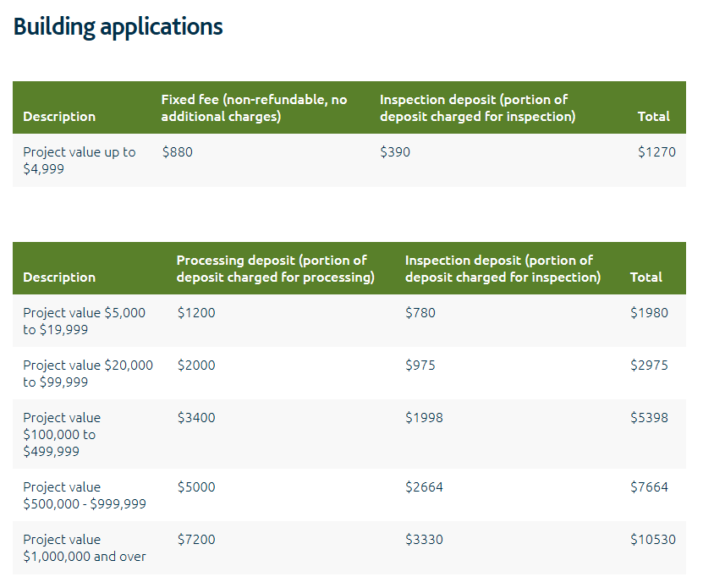Viewport: 703px width, 588px height.
Task: Click the Building applications heading
Action: 118,26
